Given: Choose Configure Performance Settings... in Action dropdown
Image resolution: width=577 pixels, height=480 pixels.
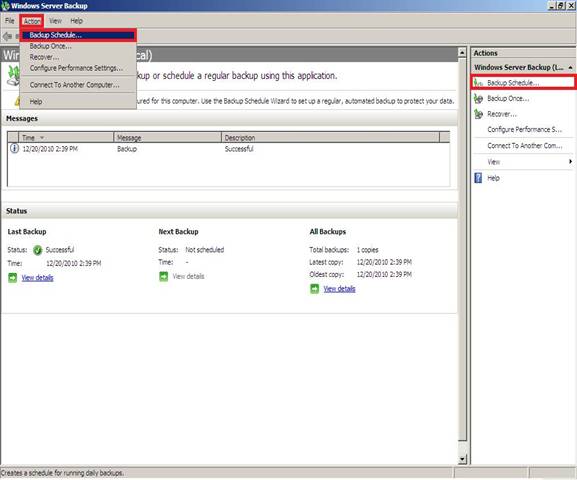Looking at the screenshot, I should [x=78, y=68].
